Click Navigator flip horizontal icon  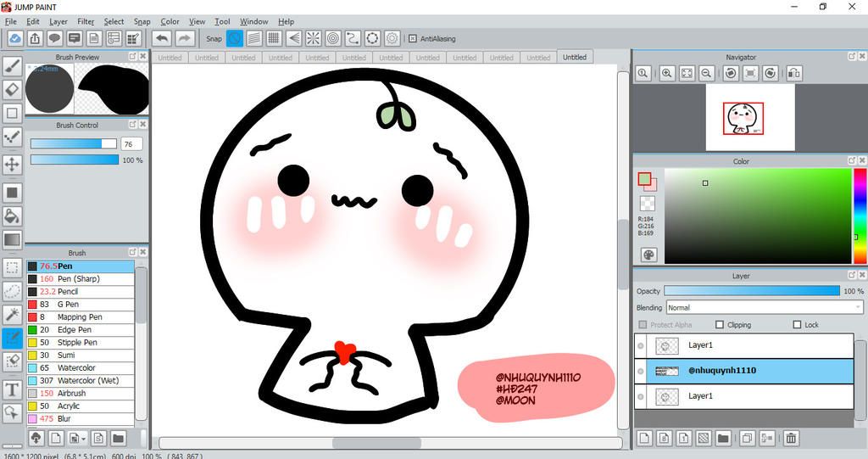(793, 73)
